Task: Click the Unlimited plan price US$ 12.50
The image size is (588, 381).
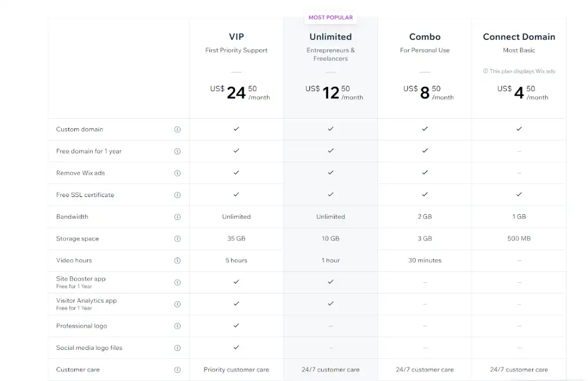Action: (x=334, y=92)
